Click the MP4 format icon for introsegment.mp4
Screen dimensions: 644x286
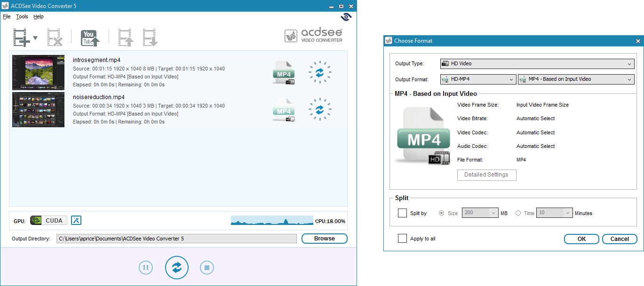(284, 72)
